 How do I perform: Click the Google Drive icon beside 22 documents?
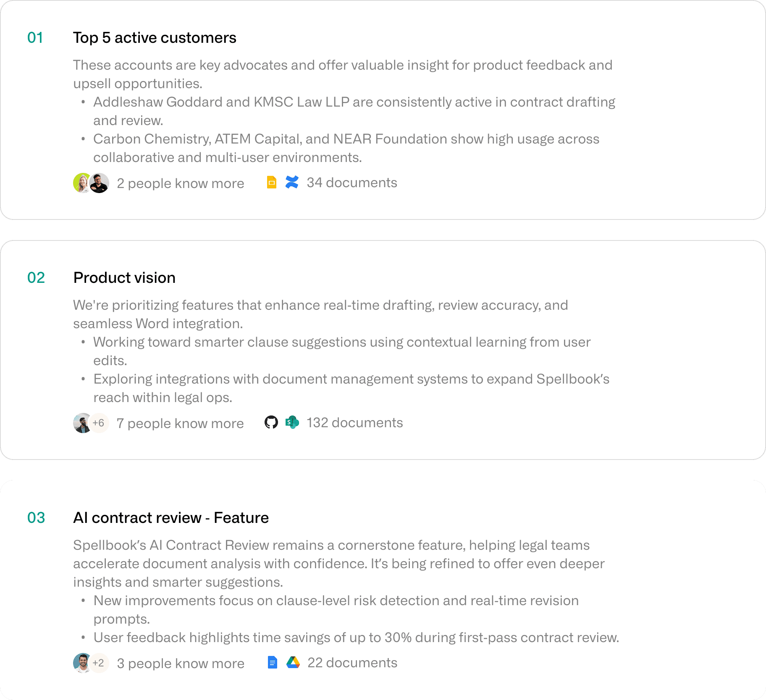(x=293, y=663)
